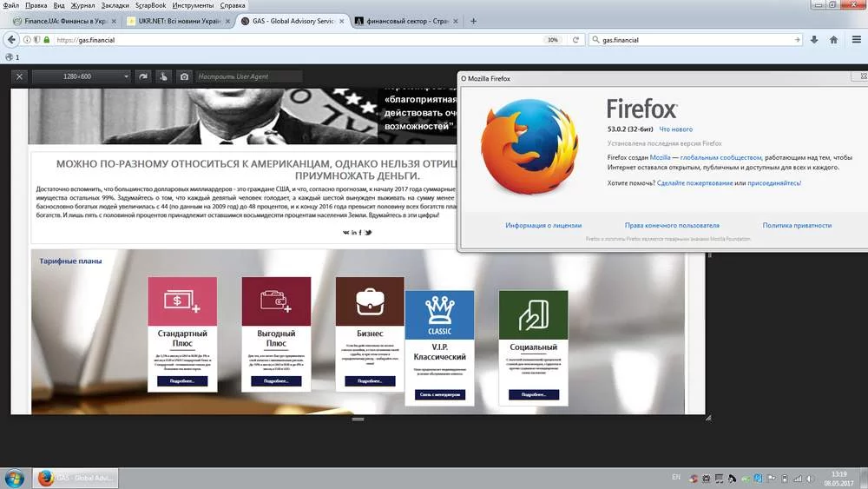Open the ScrapBook menu
868x489 pixels.
coord(150,5)
